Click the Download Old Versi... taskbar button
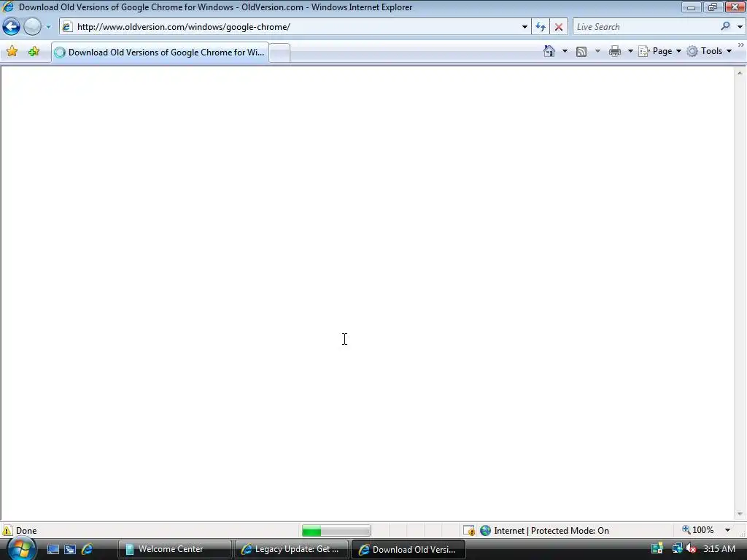 click(409, 549)
